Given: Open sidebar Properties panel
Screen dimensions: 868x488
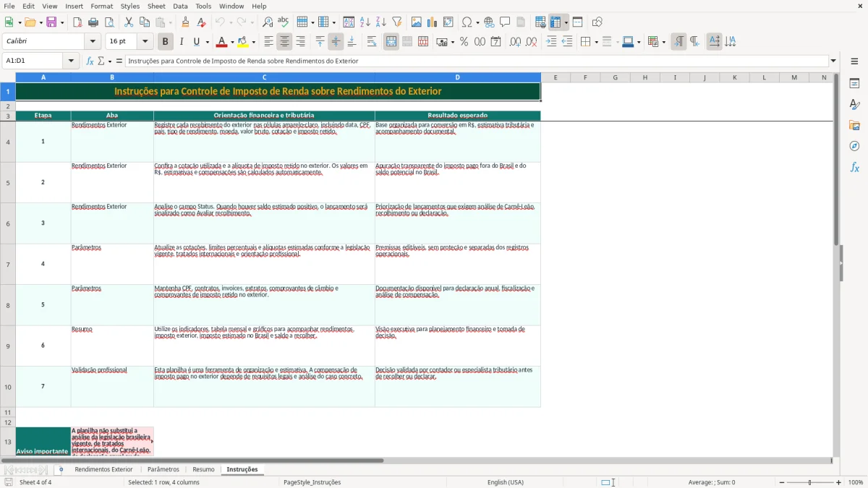Looking at the screenshot, I should (854, 83).
